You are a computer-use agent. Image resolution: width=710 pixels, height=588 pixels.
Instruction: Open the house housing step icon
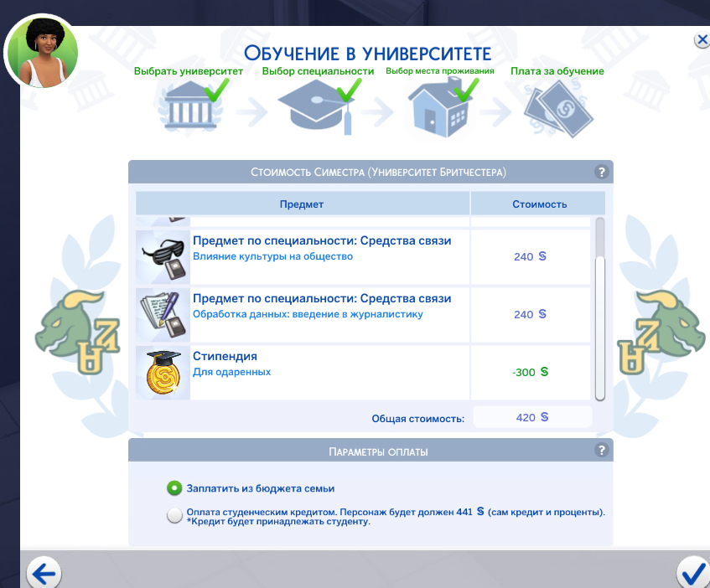[442, 108]
